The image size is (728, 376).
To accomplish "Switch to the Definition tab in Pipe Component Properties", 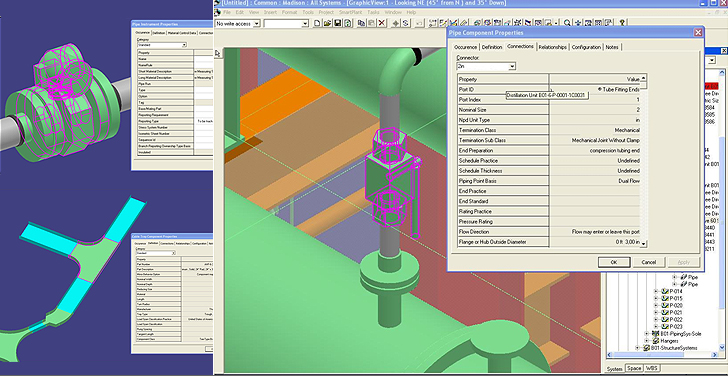I will (492, 47).
